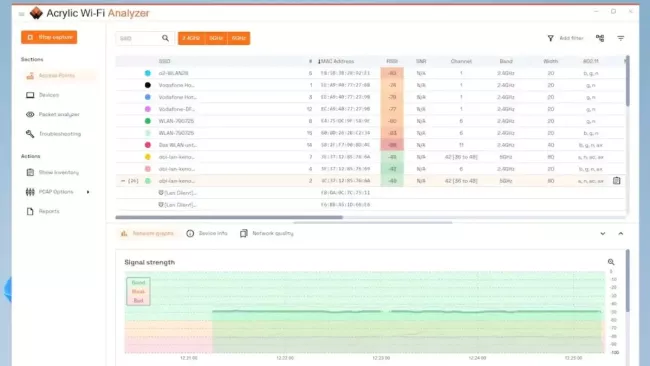Switch to the Network quality tab
The width and height of the screenshot is (650, 366).
[x=267, y=233]
